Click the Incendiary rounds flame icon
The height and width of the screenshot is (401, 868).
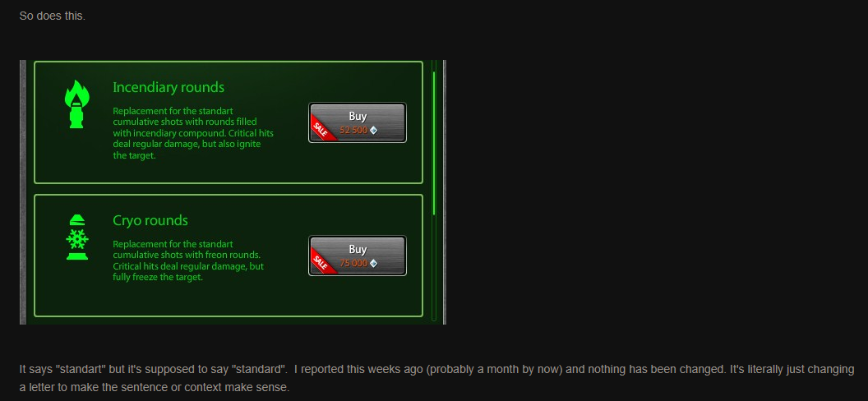(x=76, y=104)
